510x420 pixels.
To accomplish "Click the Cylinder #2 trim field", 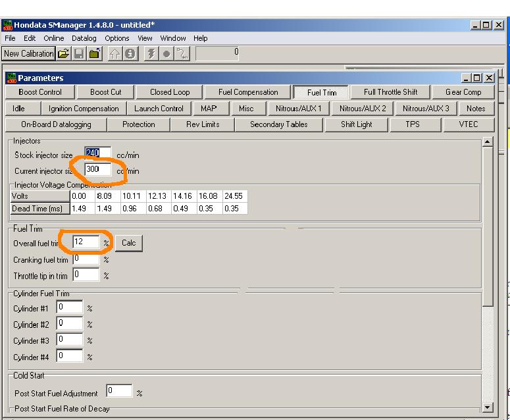I will tap(70, 323).
